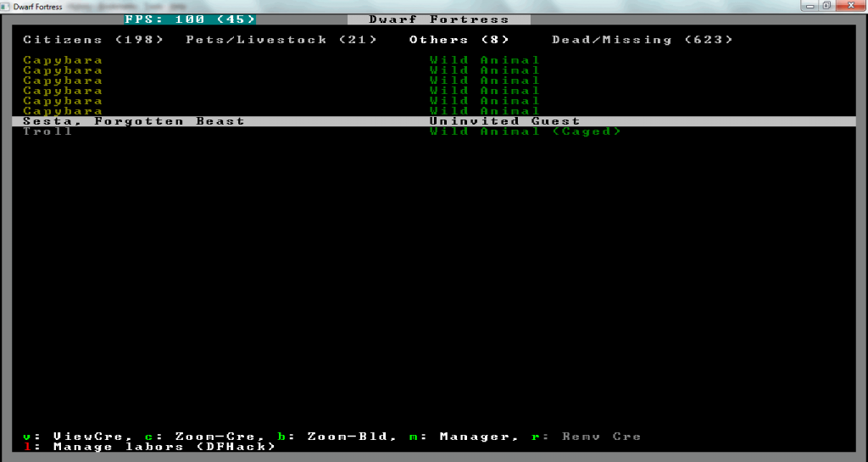The height and width of the screenshot is (462, 868).
Task: Restore down the Dwarf Fortress window
Action: click(826, 6)
